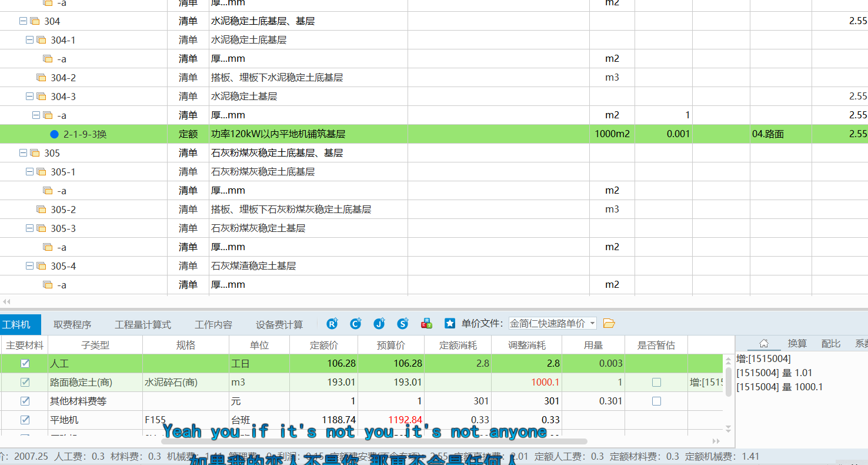Image resolution: width=868 pixels, height=465 pixels.
Task: Collapse tree node 305-4
Action: (29, 266)
